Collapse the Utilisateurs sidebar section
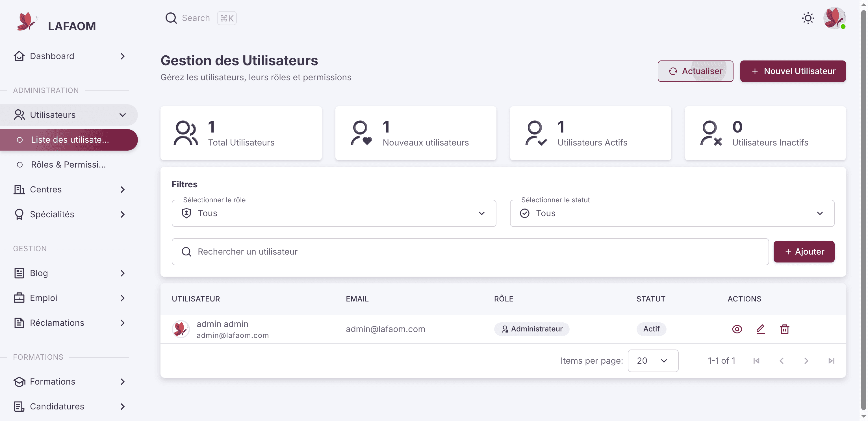This screenshot has height=421, width=868. [x=69, y=115]
